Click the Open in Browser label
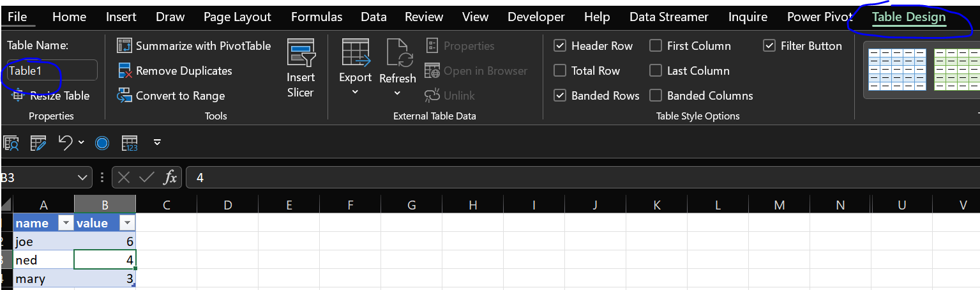The image size is (980, 290). coord(486,71)
